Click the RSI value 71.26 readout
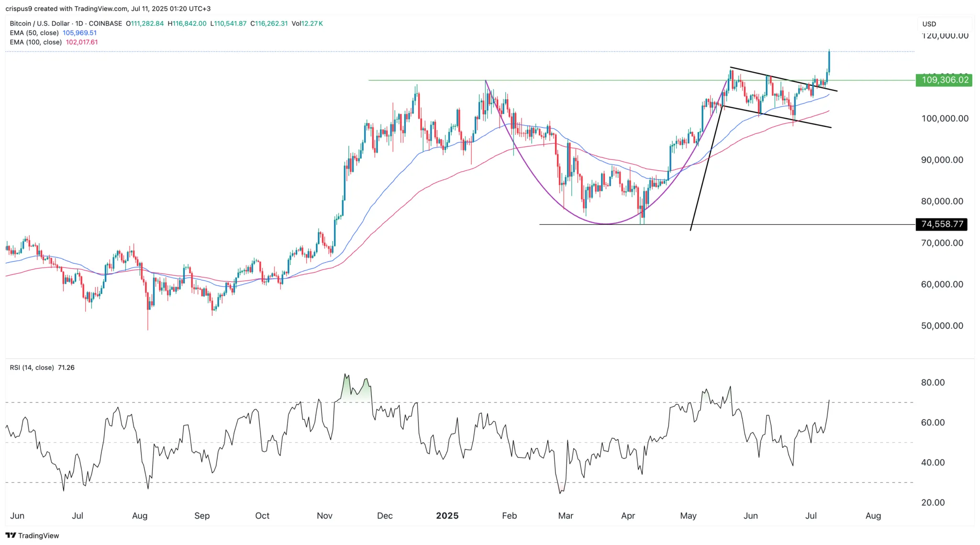The image size is (980, 545). coord(66,367)
